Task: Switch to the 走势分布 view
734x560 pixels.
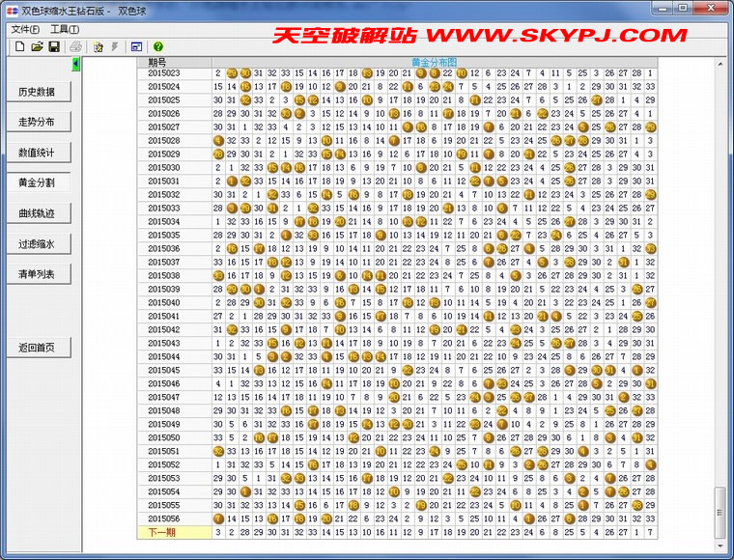Action: tap(37, 123)
